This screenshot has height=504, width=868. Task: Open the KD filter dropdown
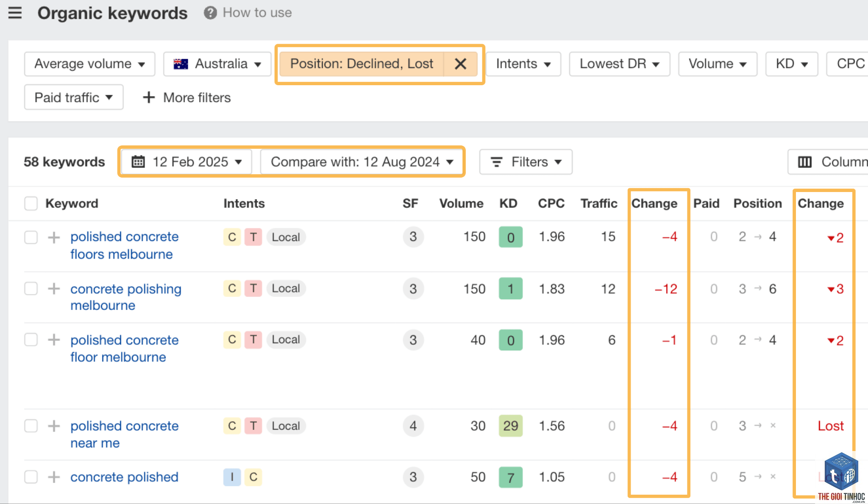pyautogui.click(x=792, y=64)
